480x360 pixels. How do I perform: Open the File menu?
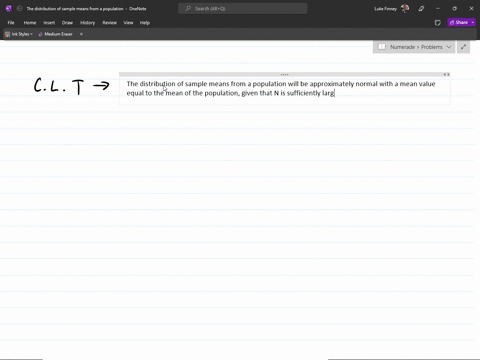click(x=11, y=23)
